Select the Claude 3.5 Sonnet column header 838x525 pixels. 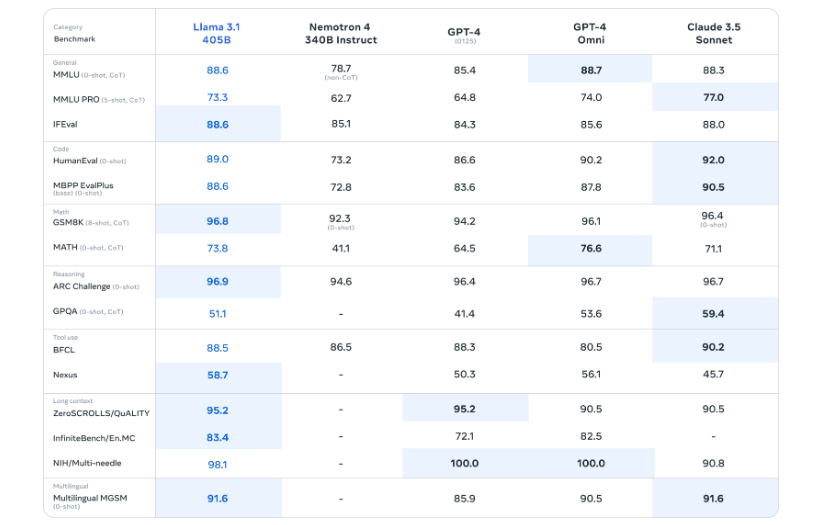pos(714,33)
